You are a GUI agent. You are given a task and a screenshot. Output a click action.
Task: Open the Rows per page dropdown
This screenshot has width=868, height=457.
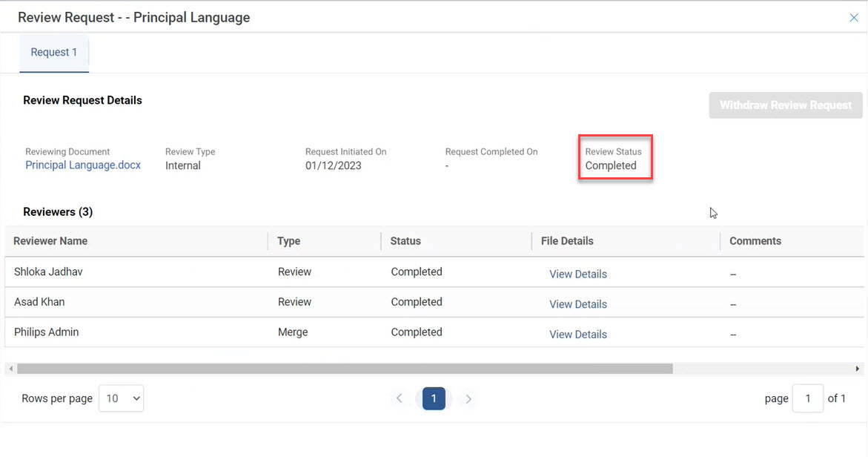click(121, 398)
